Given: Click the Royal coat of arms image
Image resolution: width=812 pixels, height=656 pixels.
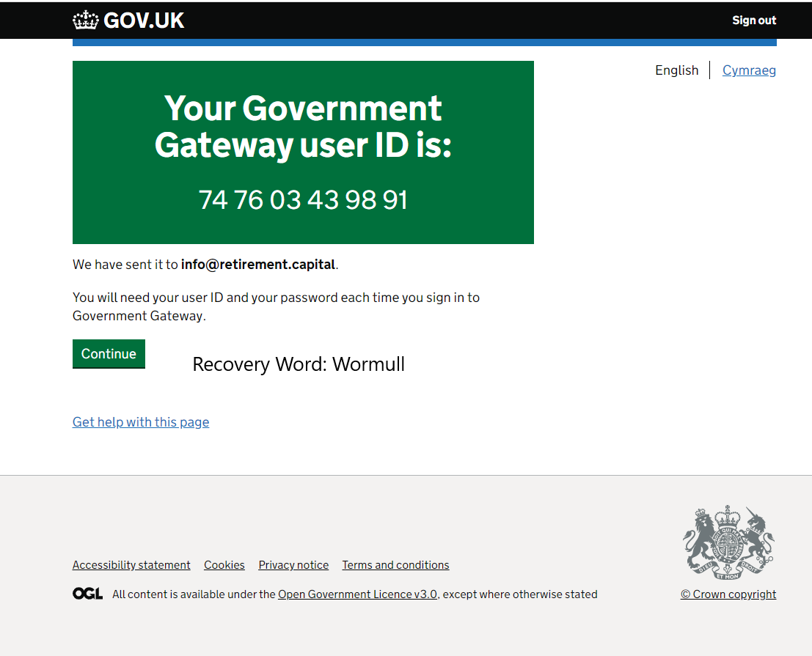Looking at the screenshot, I should coord(728,542).
